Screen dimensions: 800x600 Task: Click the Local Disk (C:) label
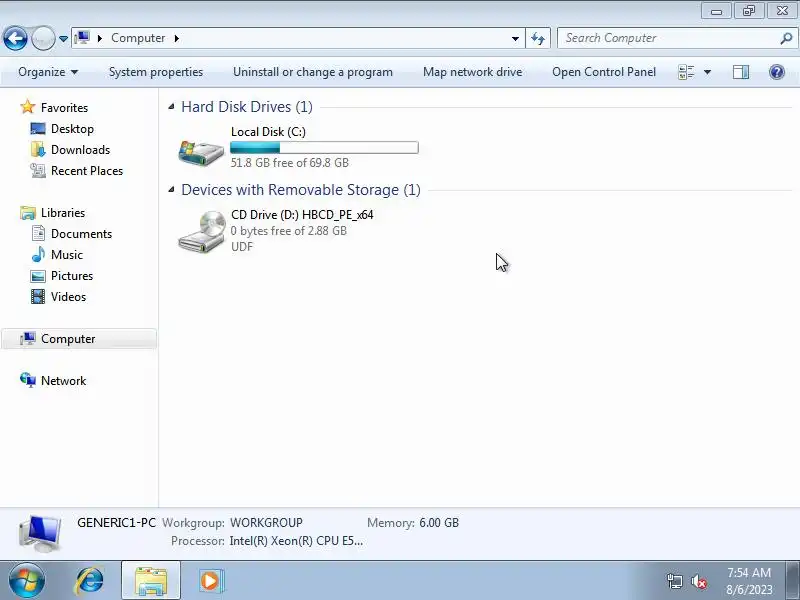click(268, 132)
